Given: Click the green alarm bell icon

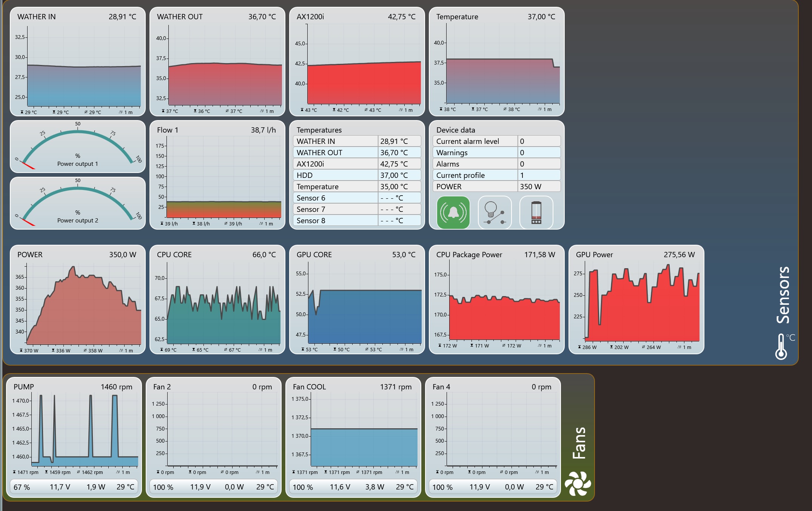Looking at the screenshot, I should (453, 212).
